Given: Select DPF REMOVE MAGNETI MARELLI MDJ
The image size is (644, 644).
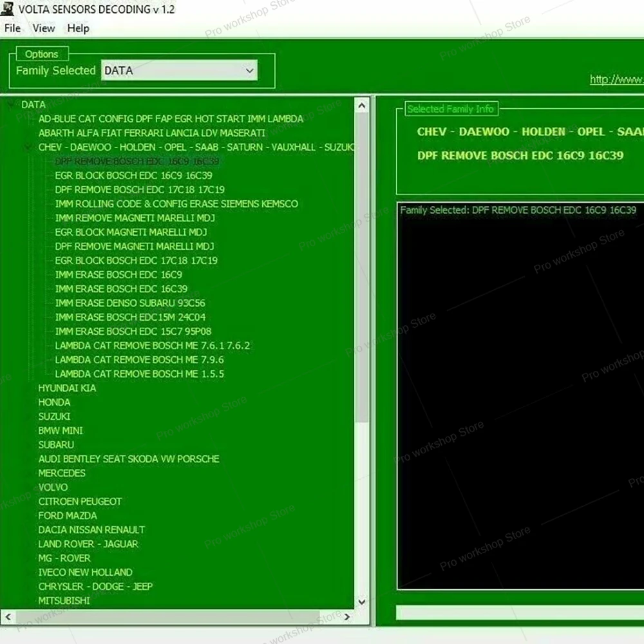Looking at the screenshot, I should pyautogui.click(x=135, y=247).
